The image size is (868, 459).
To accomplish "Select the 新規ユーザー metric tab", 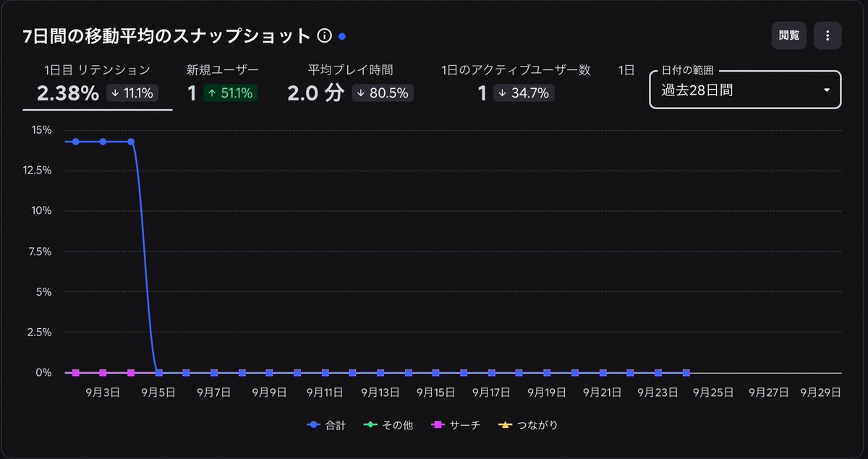I will [222, 82].
